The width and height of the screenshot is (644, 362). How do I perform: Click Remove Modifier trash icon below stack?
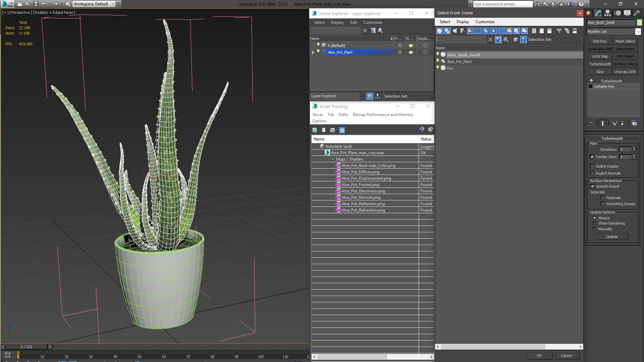coord(623,123)
